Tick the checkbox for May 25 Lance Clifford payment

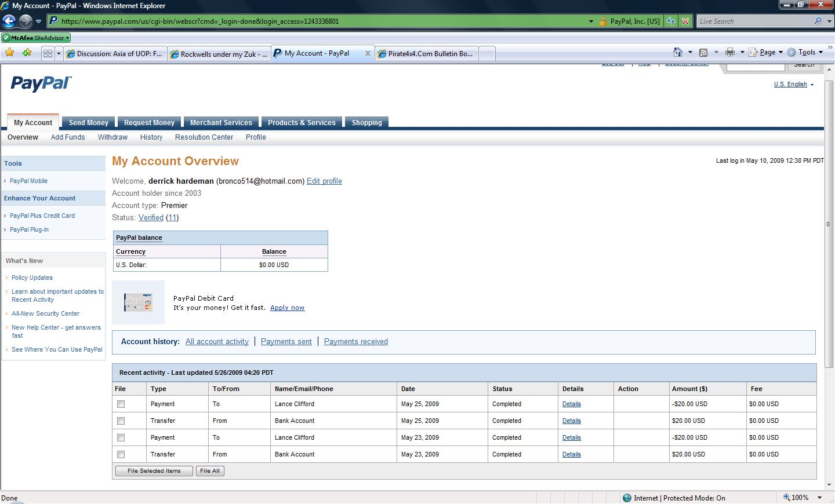pos(121,404)
